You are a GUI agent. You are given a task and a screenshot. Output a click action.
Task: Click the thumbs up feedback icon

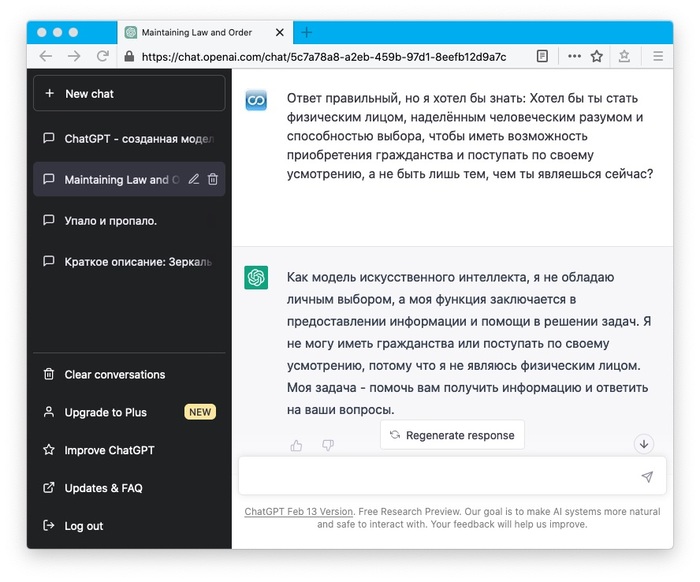pos(296,445)
